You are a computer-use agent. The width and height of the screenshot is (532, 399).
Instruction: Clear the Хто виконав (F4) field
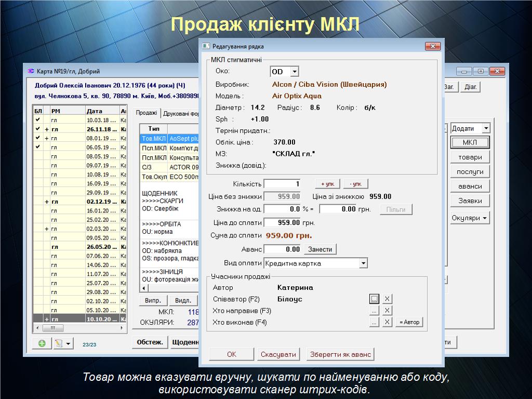pyautogui.click(x=387, y=322)
